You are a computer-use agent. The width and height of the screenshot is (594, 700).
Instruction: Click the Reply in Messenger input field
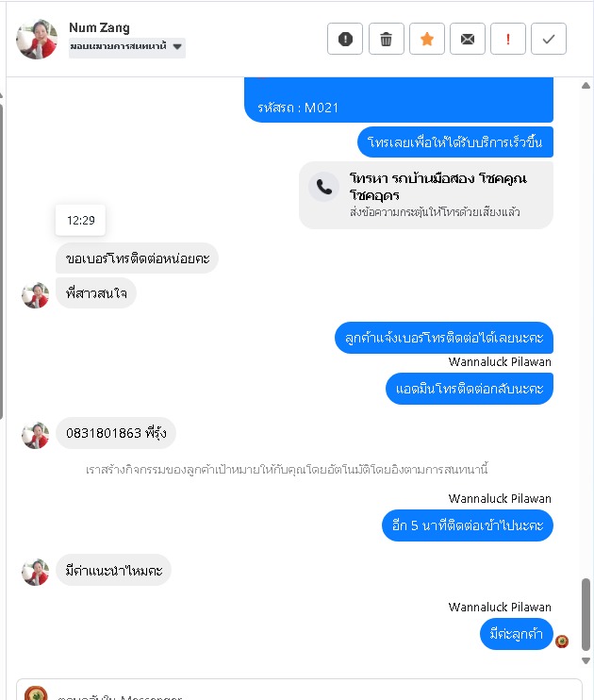[299, 690]
